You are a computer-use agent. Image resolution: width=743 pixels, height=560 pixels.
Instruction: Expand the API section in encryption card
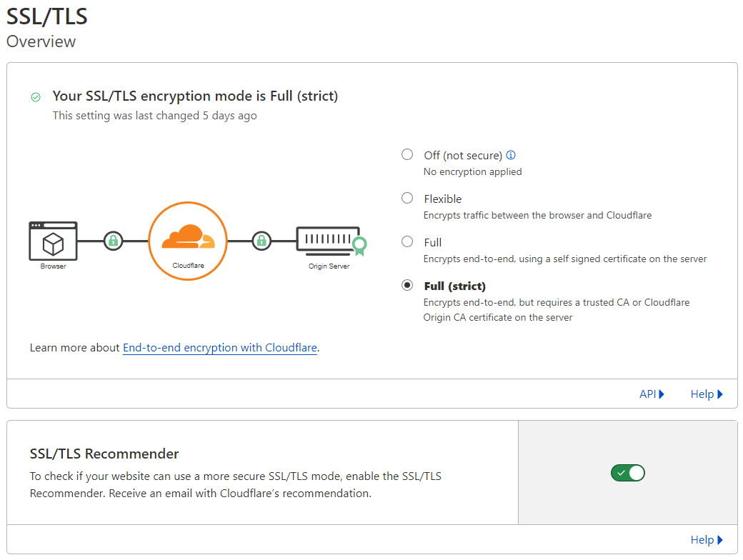pos(652,394)
